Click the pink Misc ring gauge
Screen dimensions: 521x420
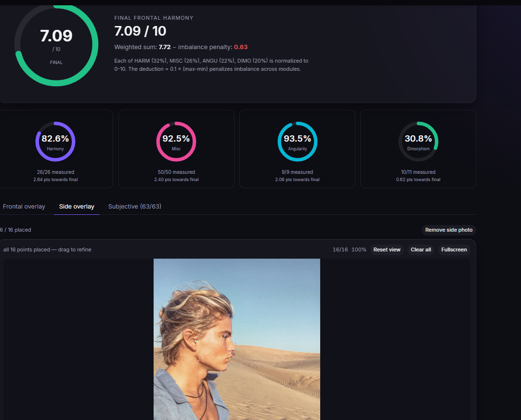click(176, 142)
